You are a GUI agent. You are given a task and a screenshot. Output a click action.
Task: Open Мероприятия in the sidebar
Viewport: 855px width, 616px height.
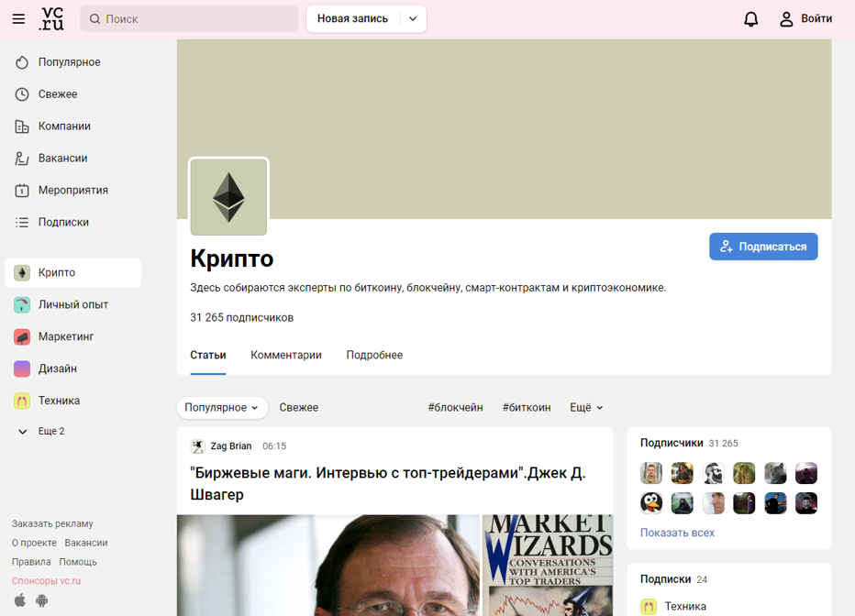[73, 191]
